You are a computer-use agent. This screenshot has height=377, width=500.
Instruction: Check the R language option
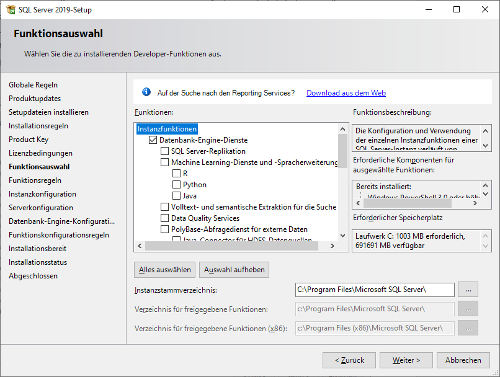click(176, 173)
